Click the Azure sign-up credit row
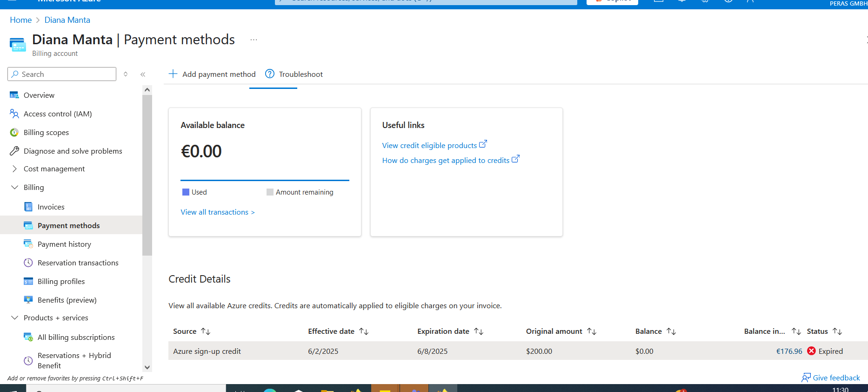The image size is (868, 392). pyautogui.click(x=518, y=351)
